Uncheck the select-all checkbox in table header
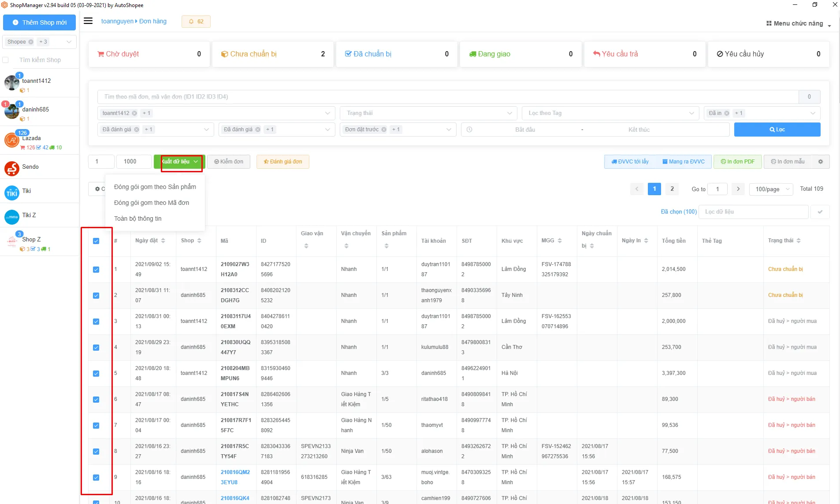This screenshot has width=840, height=504. click(x=96, y=241)
